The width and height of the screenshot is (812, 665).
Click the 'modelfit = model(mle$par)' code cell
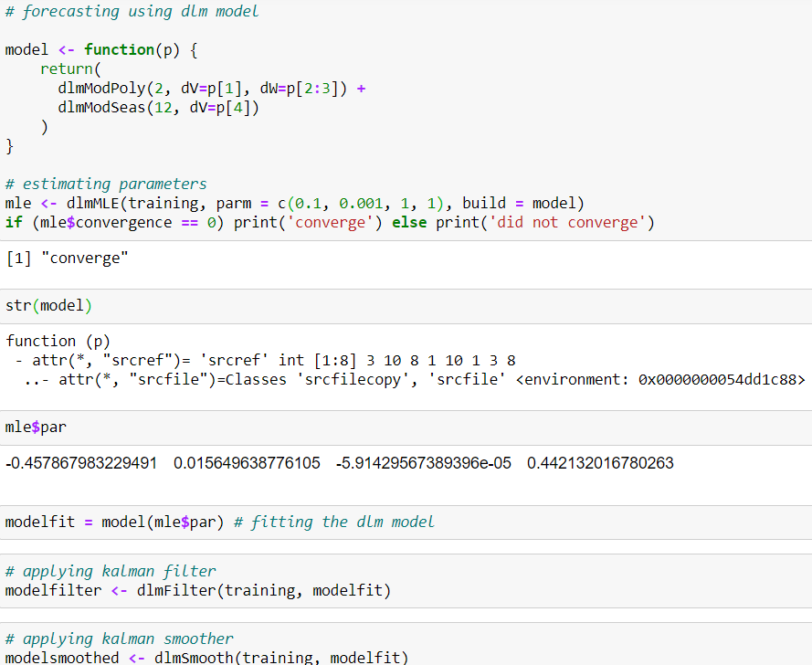[406, 522]
